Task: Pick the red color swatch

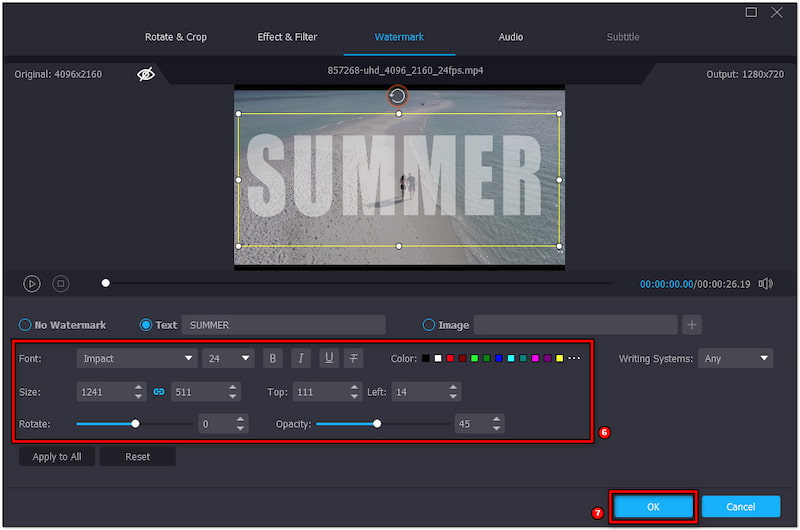Action: click(x=450, y=358)
